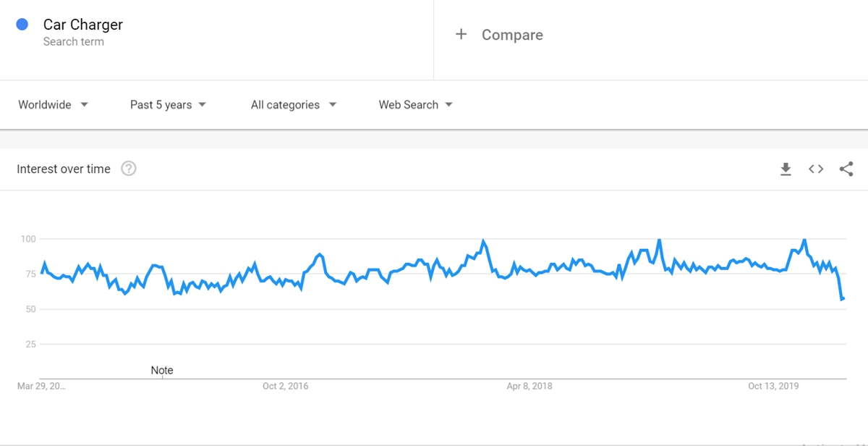868x446 pixels.
Task: Expand the All categories dropdown
Action: point(293,105)
